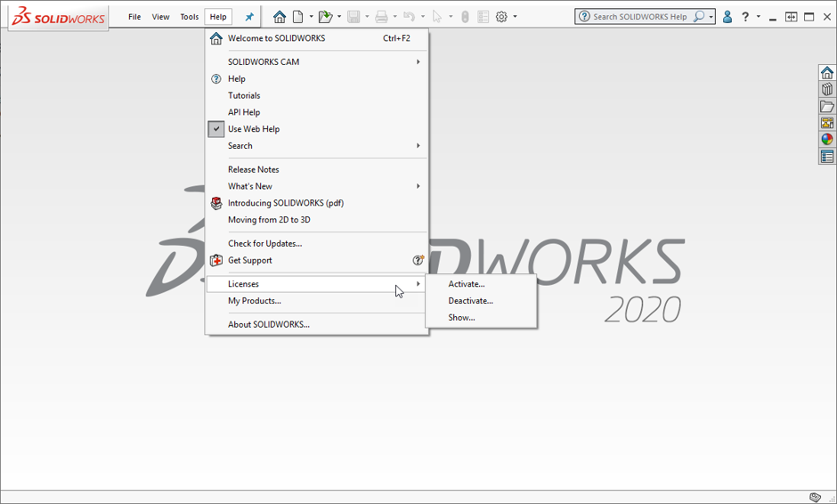Image resolution: width=837 pixels, height=504 pixels.
Task: Open the What's New submenu
Action: 317,186
